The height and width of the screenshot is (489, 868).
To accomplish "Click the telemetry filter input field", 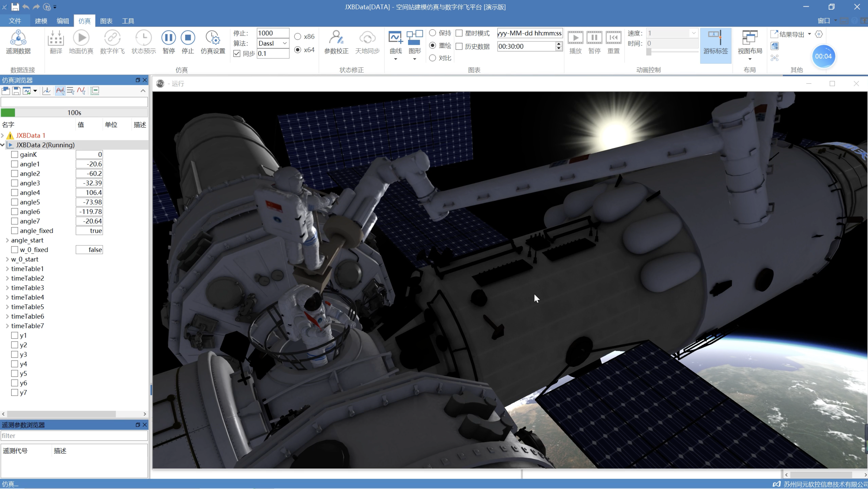I will 74,436.
